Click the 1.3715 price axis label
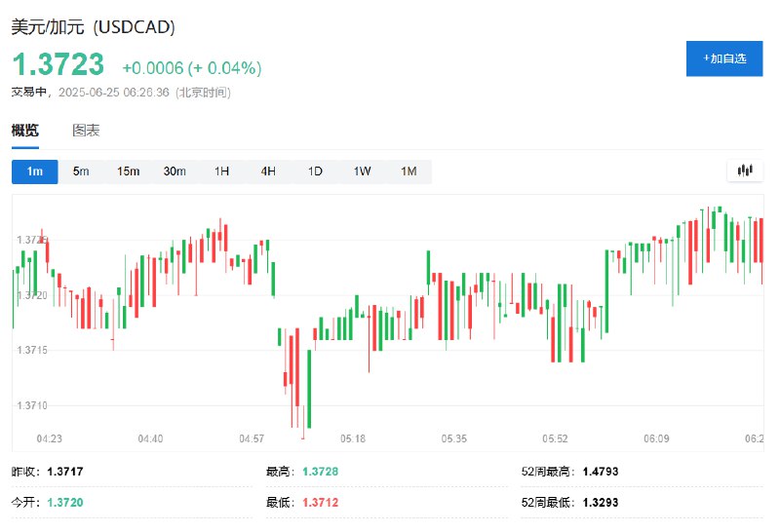The image size is (780, 532). pyautogui.click(x=32, y=350)
